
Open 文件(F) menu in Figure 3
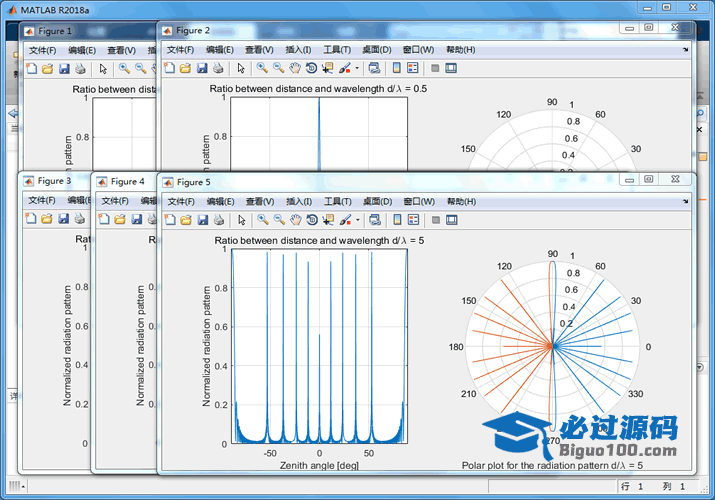click(x=41, y=201)
